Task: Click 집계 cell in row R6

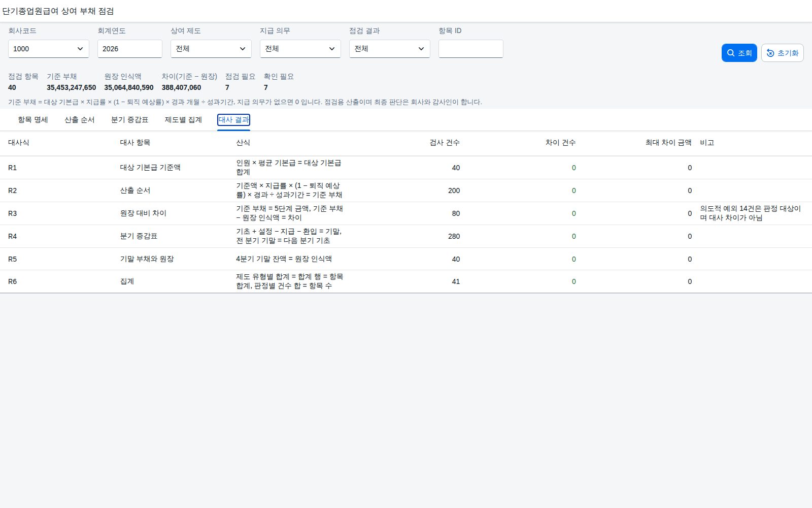Action: [x=127, y=281]
